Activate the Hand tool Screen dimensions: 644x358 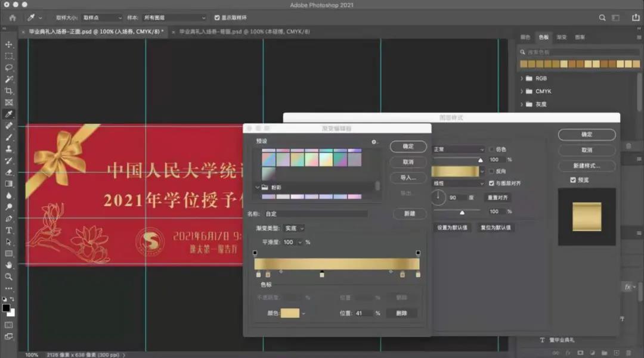click(x=9, y=265)
